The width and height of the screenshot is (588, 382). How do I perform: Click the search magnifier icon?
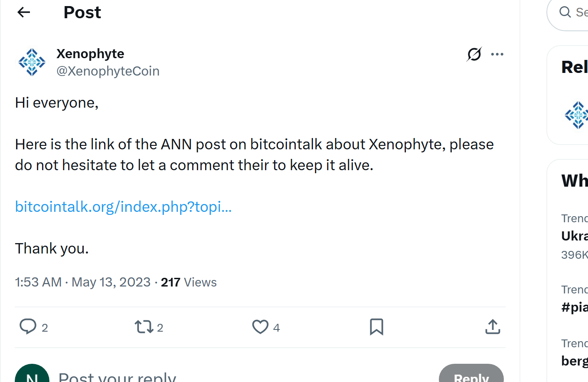click(x=565, y=12)
